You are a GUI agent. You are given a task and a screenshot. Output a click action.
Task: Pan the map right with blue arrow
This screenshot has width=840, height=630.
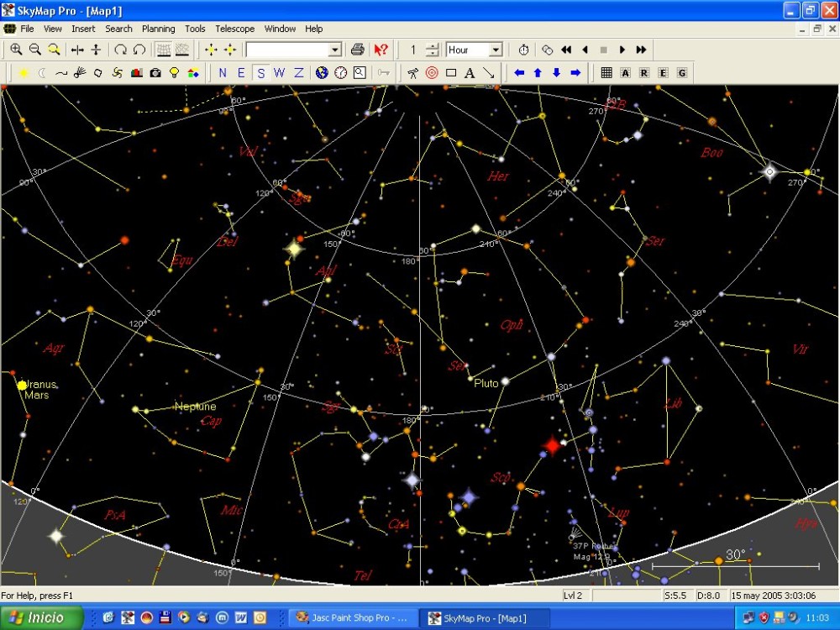click(576, 73)
